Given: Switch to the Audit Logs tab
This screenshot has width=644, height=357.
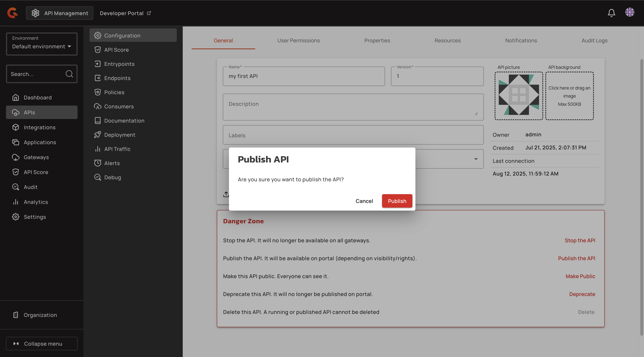Looking at the screenshot, I should click(x=594, y=40).
